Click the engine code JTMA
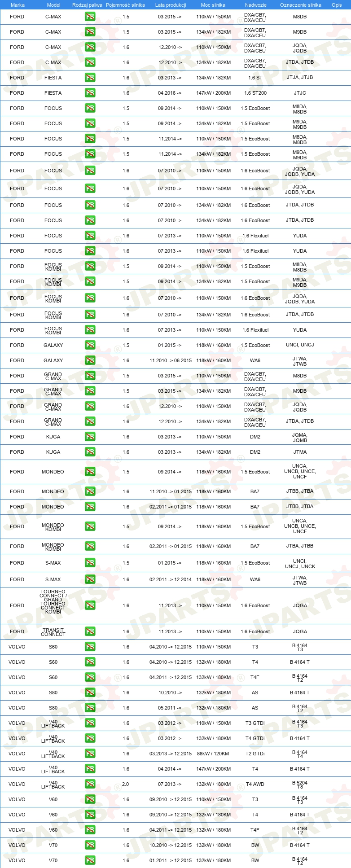Screen dimensions: 351x868 coord(300,452)
